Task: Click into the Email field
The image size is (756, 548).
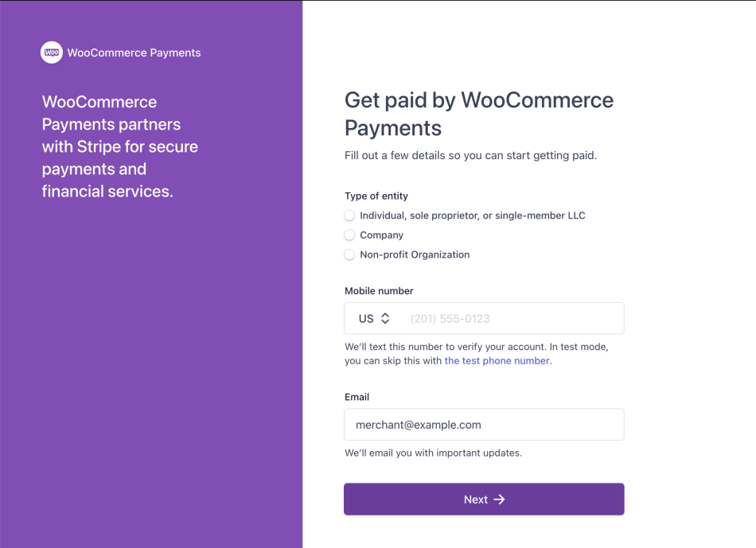Action: coord(484,425)
